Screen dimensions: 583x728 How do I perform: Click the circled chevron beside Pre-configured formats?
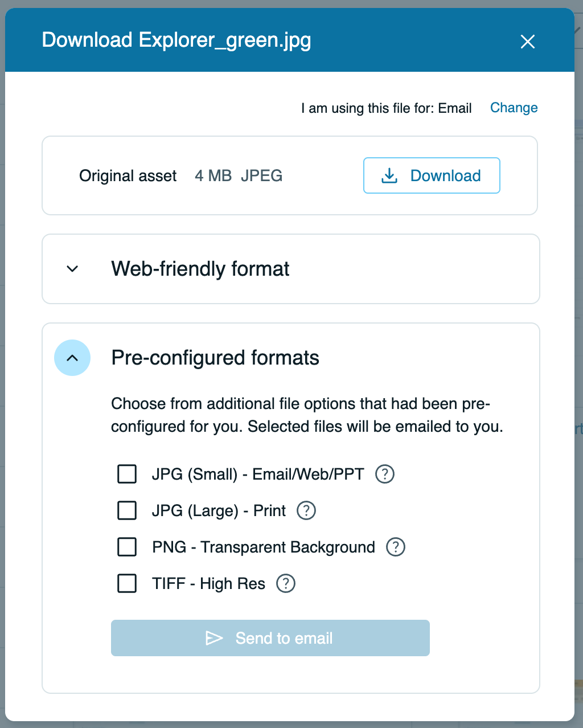click(72, 358)
